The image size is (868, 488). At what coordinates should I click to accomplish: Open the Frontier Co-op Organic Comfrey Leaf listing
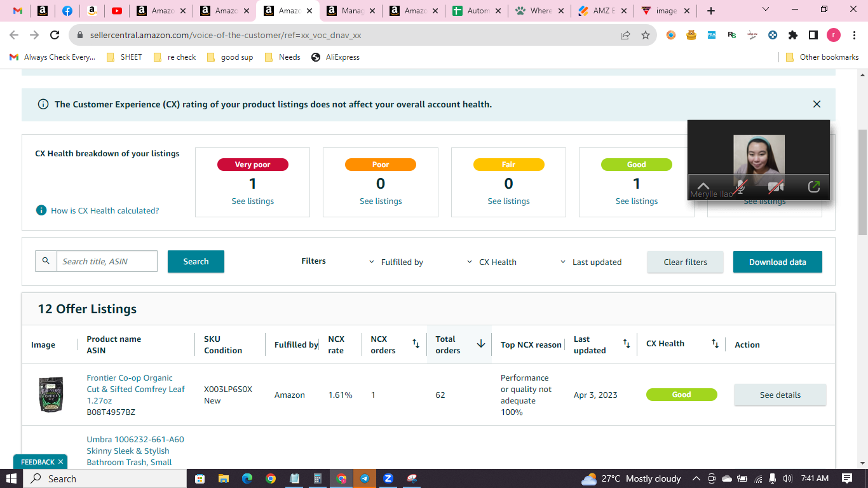coord(136,389)
